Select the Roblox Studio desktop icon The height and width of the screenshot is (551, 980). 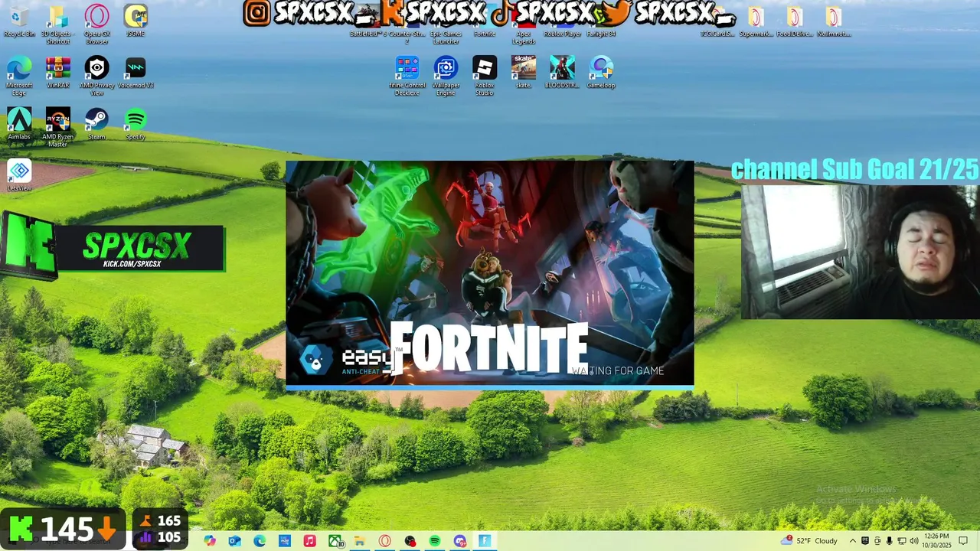[x=485, y=77]
